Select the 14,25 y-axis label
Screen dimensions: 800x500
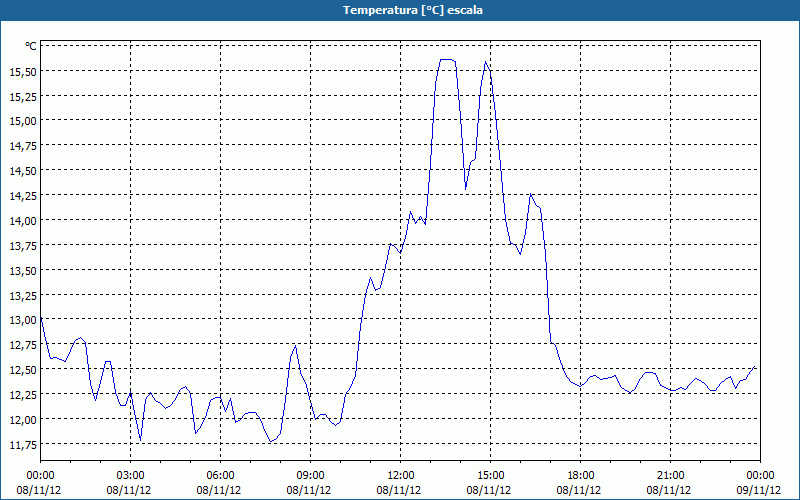click(x=23, y=195)
